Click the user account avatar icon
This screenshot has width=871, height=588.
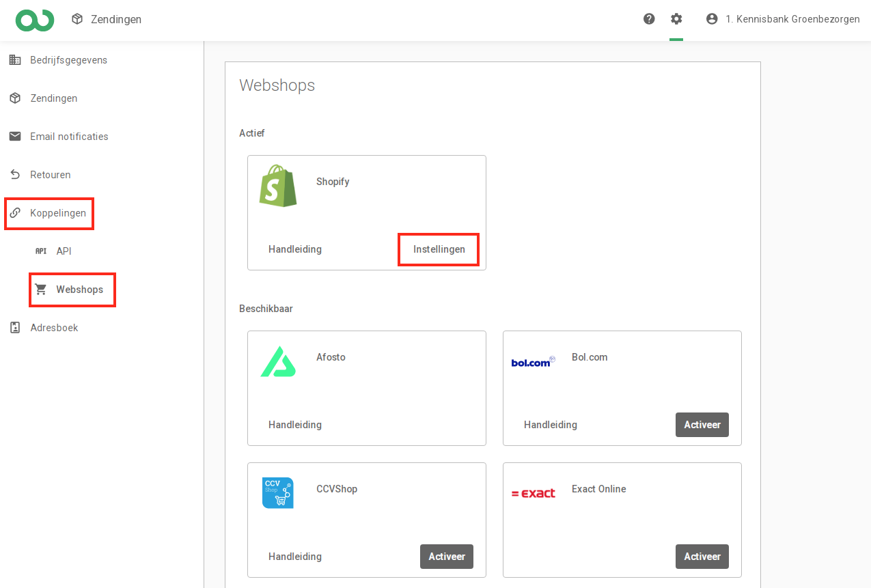pos(712,19)
